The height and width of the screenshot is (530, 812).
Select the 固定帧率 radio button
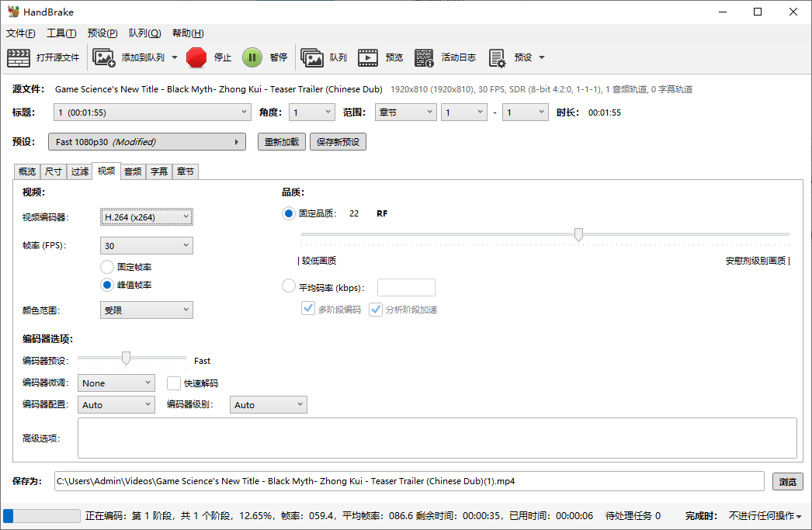[107, 267]
